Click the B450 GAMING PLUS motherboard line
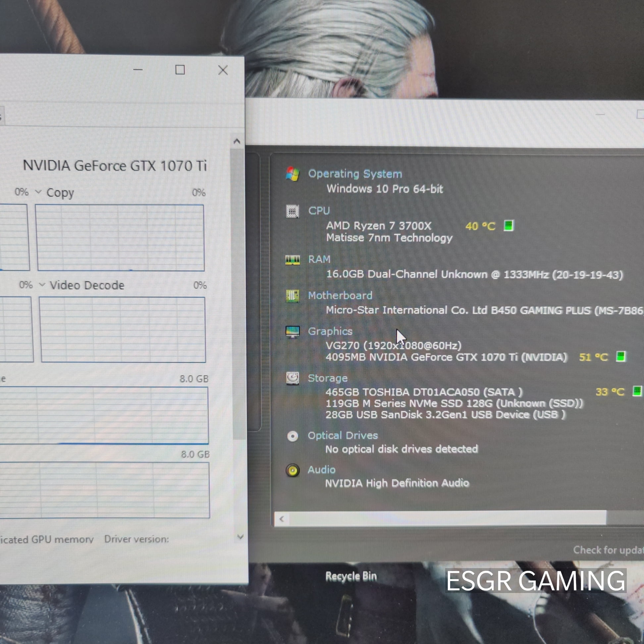644x644 pixels. [485, 310]
